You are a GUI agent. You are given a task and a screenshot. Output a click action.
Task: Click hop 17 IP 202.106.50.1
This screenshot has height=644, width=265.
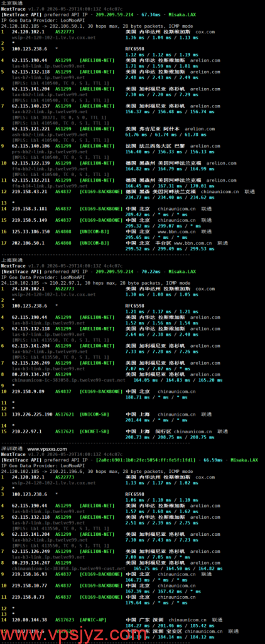[28, 243]
